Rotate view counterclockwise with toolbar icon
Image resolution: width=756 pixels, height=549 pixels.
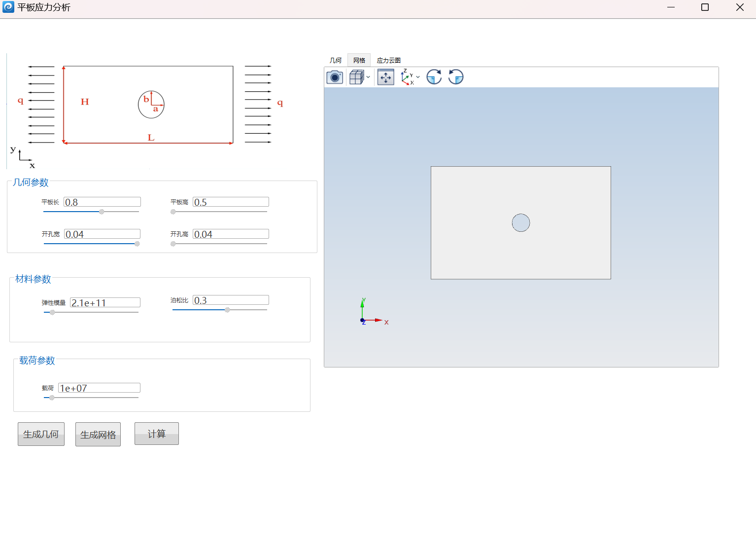coord(456,77)
